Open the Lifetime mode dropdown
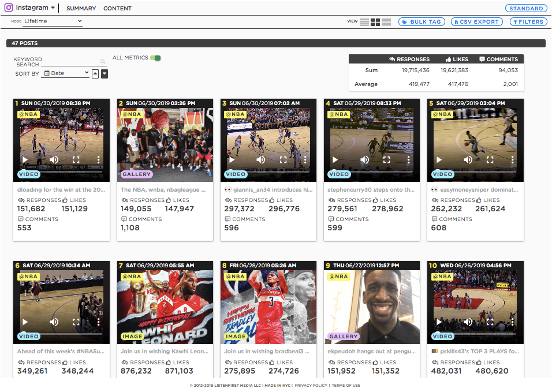This screenshot has width=552, height=392. [53, 21]
